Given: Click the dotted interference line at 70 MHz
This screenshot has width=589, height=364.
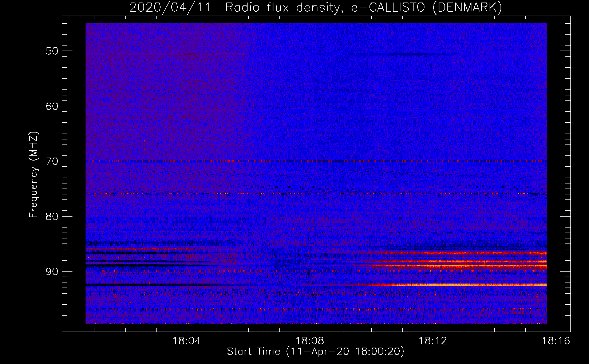Looking at the screenshot, I should (x=316, y=161).
